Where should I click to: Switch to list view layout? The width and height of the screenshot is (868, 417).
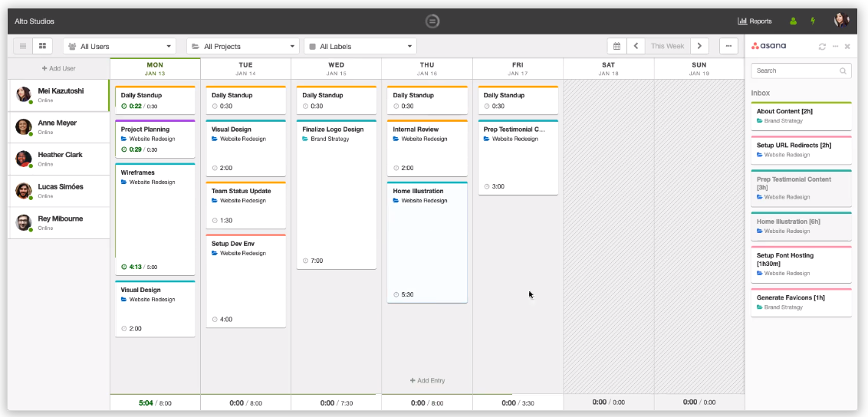click(23, 46)
